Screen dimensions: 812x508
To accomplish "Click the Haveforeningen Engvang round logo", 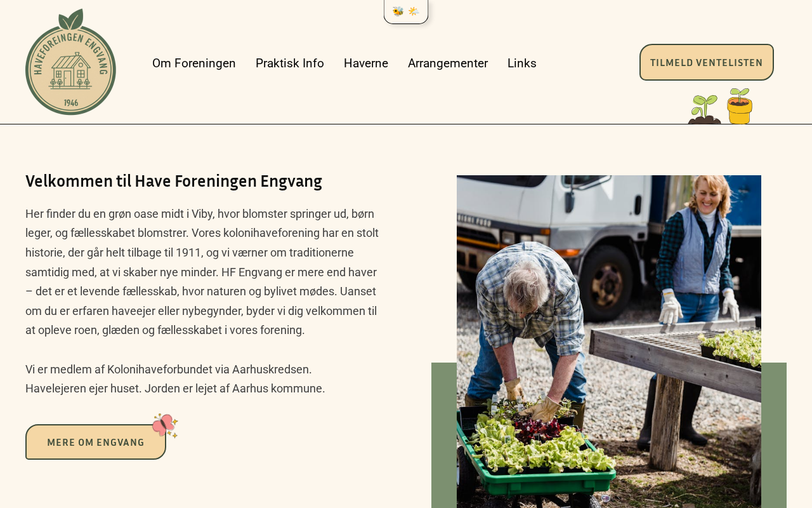I will tap(70, 62).
